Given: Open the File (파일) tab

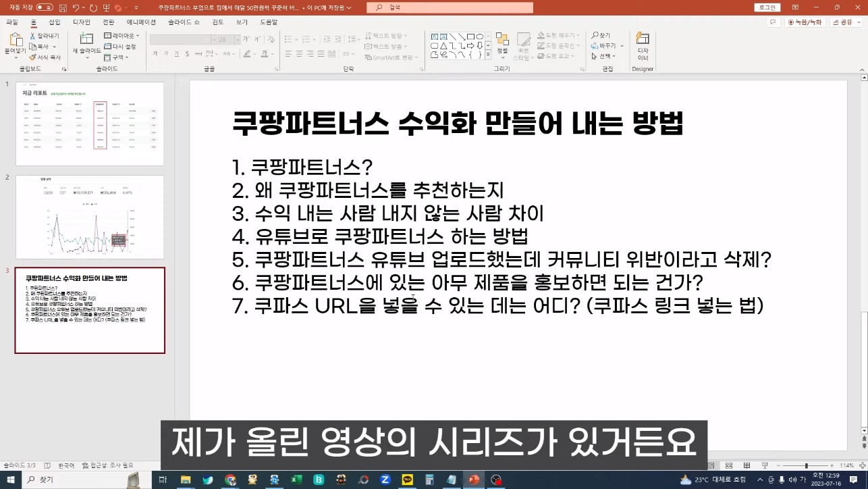Looking at the screenshot, I should coord(11,22).
